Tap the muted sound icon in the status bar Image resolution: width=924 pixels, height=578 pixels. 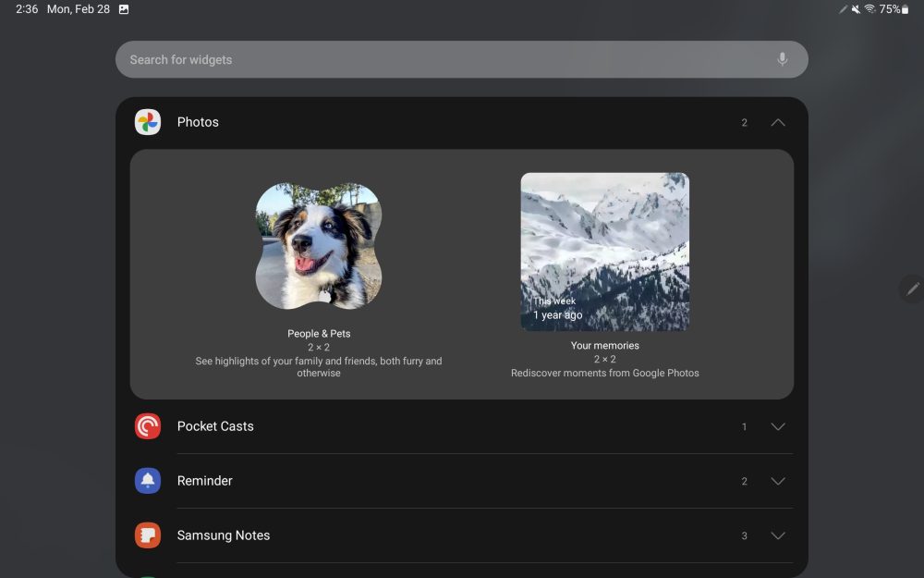click(x=857, y=9)
